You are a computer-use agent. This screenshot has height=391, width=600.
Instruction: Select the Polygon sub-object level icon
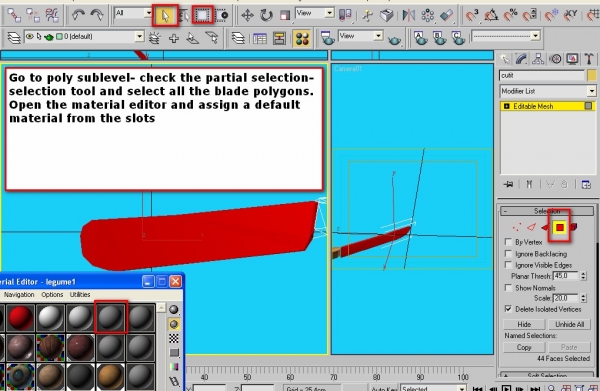559,228
